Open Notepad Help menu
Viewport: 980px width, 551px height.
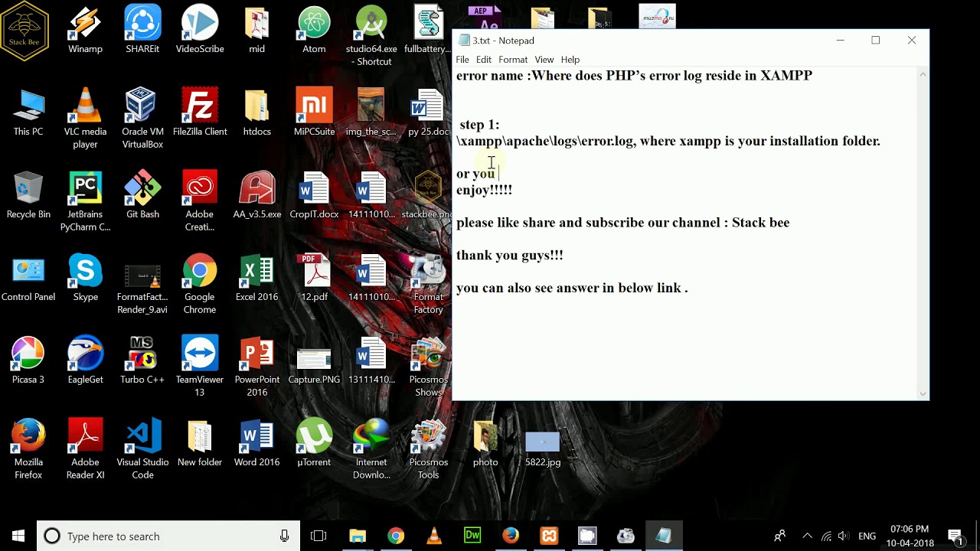point(570,60)
